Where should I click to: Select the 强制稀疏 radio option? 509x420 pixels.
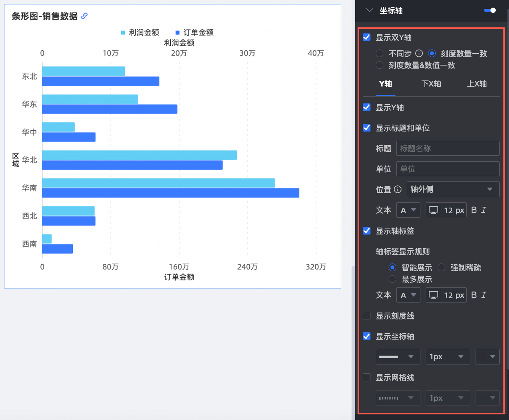coord(442,268)
